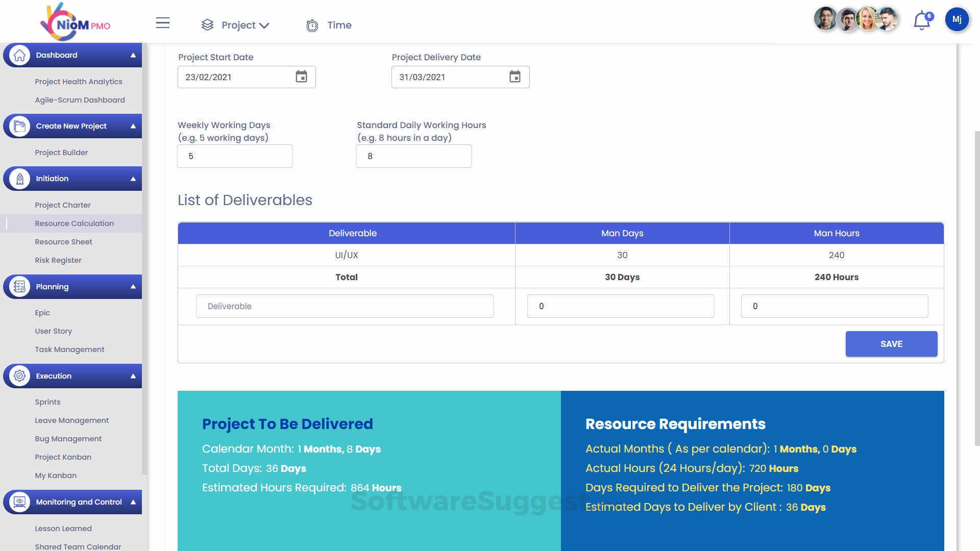The height and width of the screenshot is (551, 980).
Task: Open the notifications bell
Action: pos(921,20)
